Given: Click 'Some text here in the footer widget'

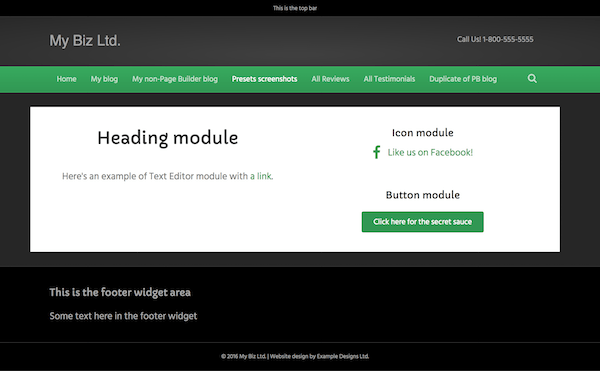Looking at the screenshot, I should click(123, 316).
